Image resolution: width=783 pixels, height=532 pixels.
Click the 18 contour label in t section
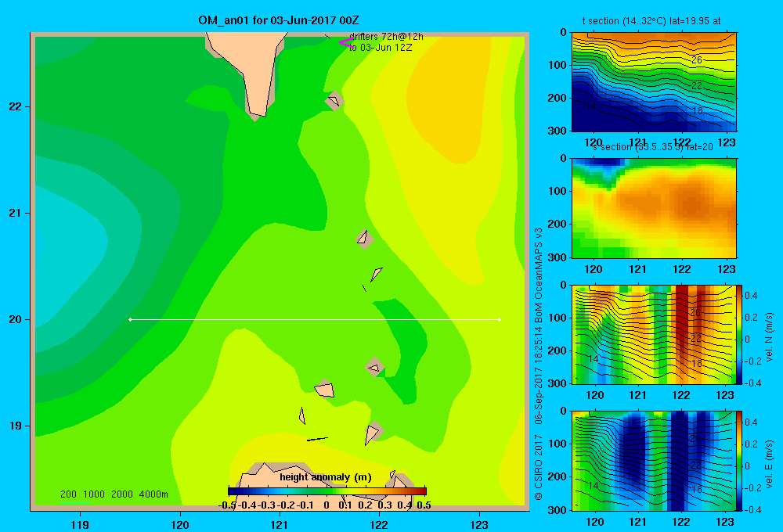[x=698, y=111]
